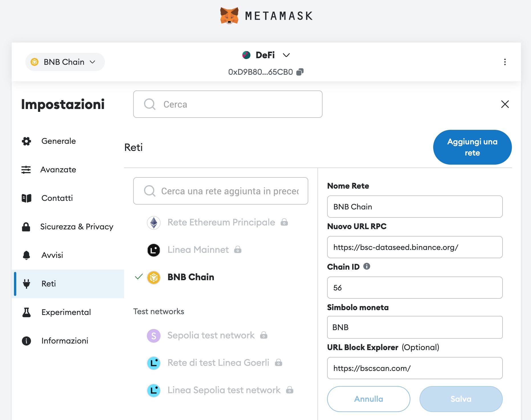Select Rete di test Linea Goerli
The height and width of the screenshot is (420, 531).
click(218, 363)
